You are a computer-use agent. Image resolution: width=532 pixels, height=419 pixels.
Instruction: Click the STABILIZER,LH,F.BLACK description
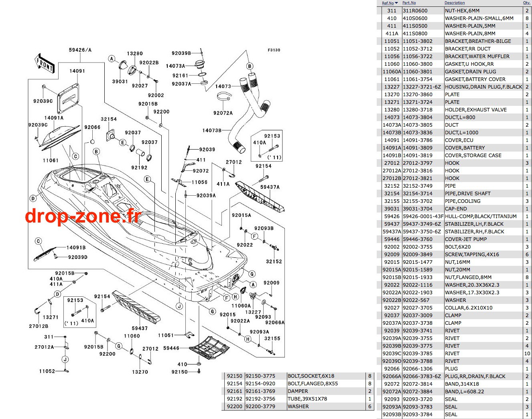point(474,224)
